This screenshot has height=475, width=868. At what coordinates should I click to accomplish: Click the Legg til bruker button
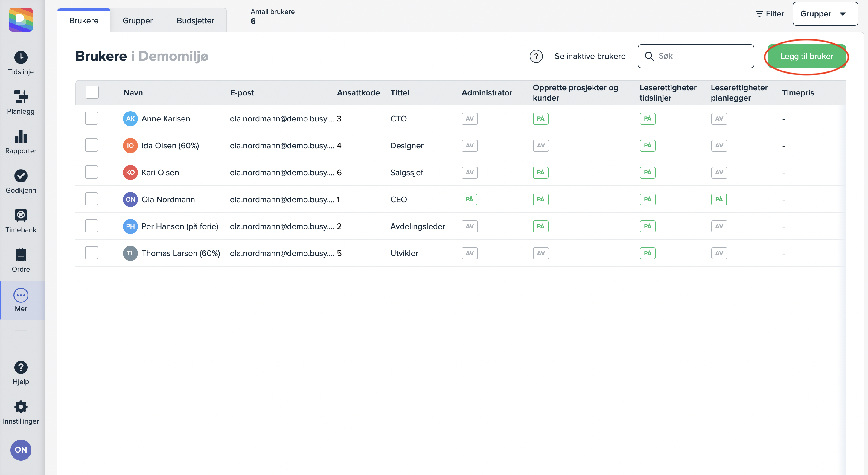coord(806,56)
